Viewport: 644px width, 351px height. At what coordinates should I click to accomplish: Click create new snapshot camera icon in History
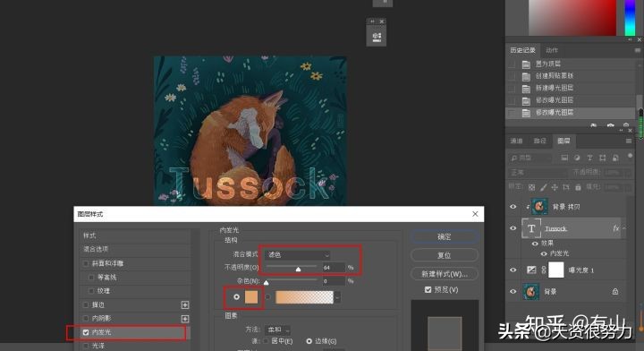click(611, 125)
